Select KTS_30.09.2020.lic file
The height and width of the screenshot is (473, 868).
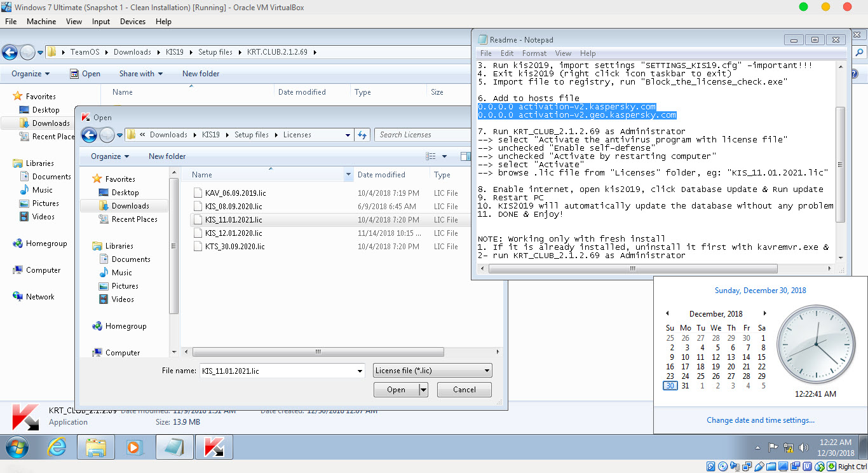click(234, 246)
